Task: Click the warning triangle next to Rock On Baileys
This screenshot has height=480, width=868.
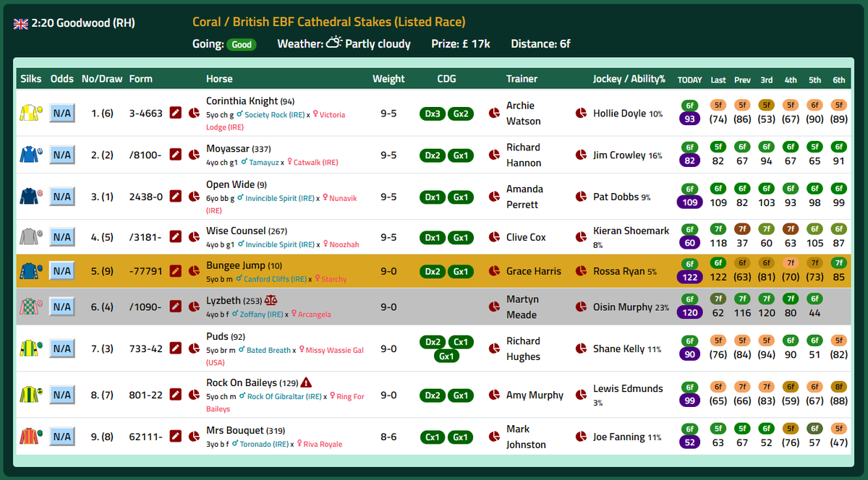Action: tap(306, 382)
